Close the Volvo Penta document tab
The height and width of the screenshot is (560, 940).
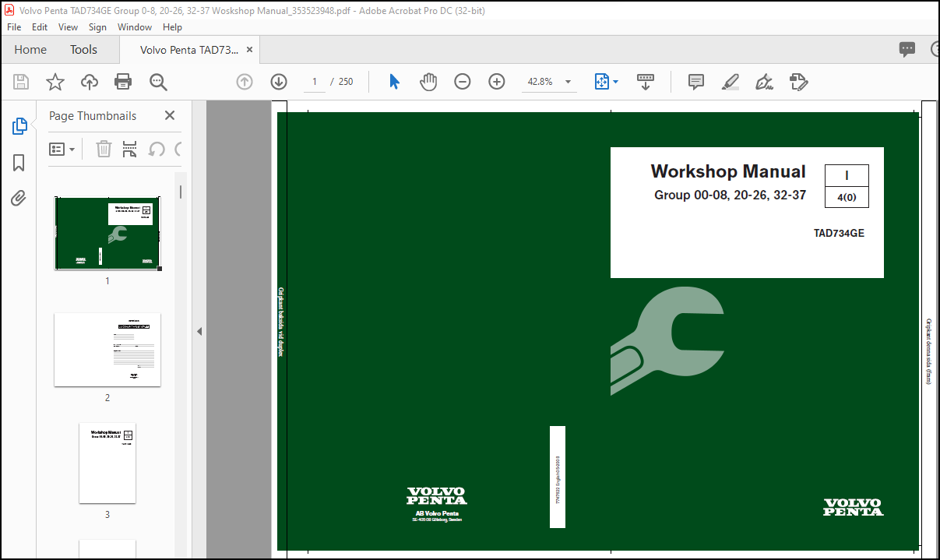pos(250,49)
